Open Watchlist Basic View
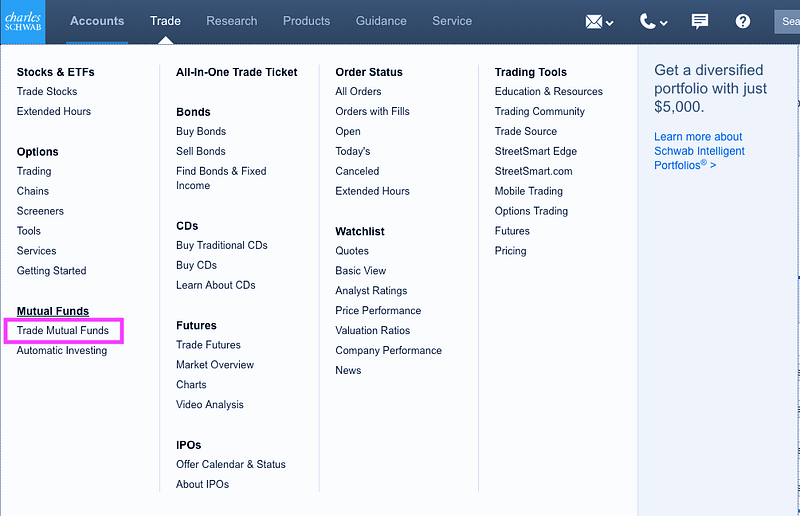Viewport: 800px width, 516px height. pyautogui.click(x=361, y=271)
